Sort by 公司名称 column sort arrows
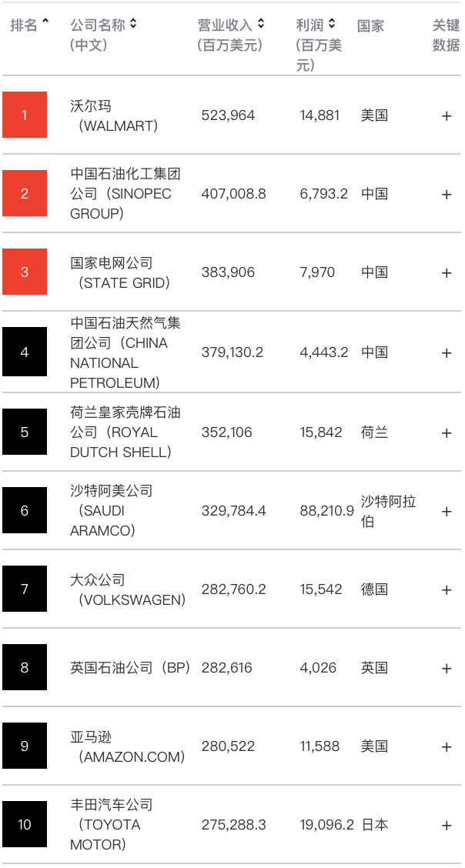The width and height of the screenshot is (465, 868). coord(133,24)
